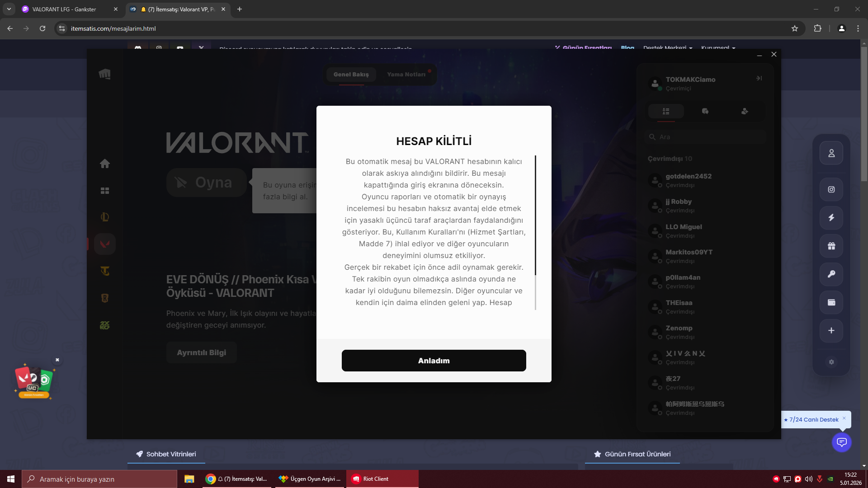The image size is (868, 488).
Task: Open the Home icon in Riot Client sidebar
Action: (104, 164)
